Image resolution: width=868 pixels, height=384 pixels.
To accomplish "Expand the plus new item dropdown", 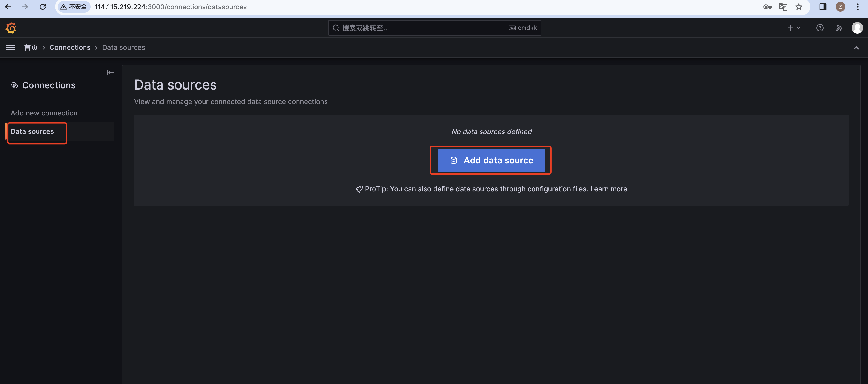I will tap(793, 28).
